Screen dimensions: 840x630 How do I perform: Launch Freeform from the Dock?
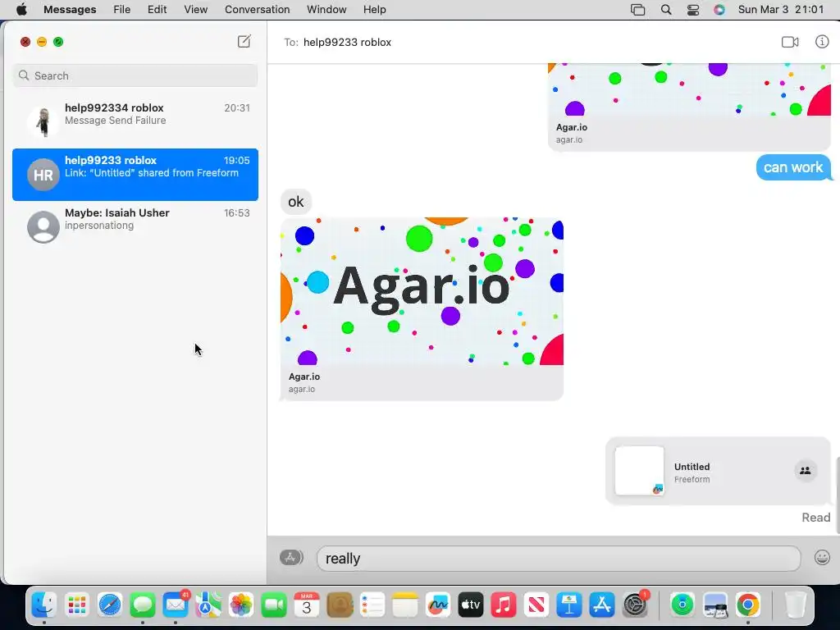point(438,605)
